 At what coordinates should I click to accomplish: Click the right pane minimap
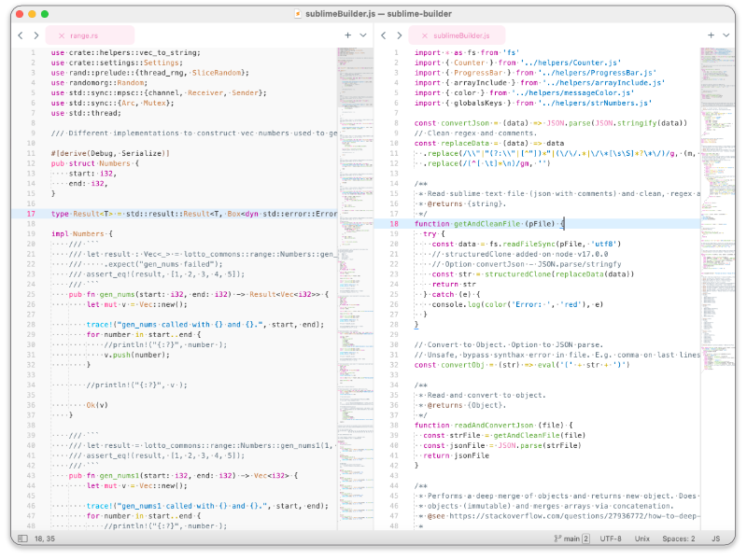(717, 288)
